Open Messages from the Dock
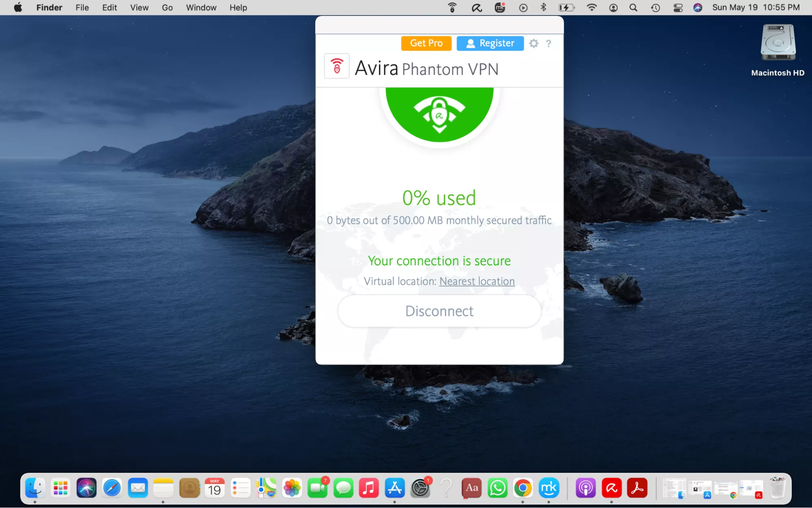Viewport: 812px width, 508px height. click(343, 488)
